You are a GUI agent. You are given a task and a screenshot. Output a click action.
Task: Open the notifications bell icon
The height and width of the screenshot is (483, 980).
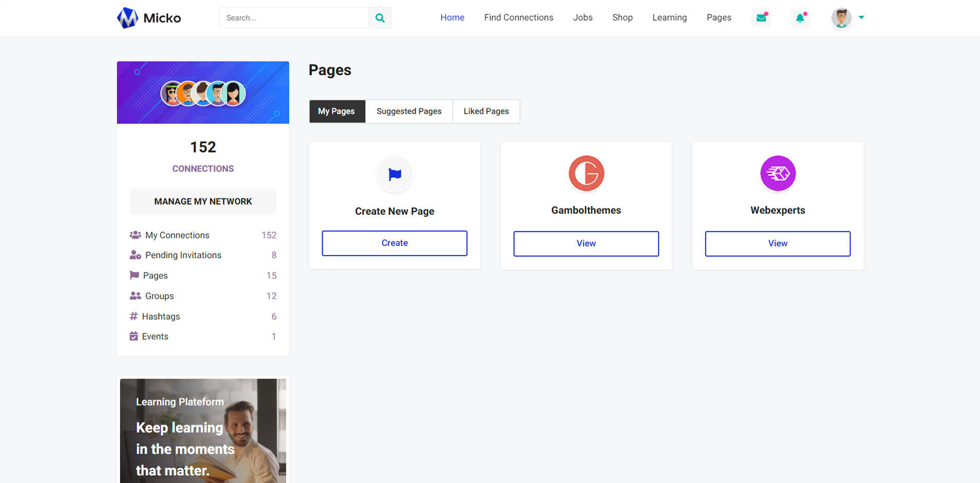pyautogui.click(x=800, y=18)
